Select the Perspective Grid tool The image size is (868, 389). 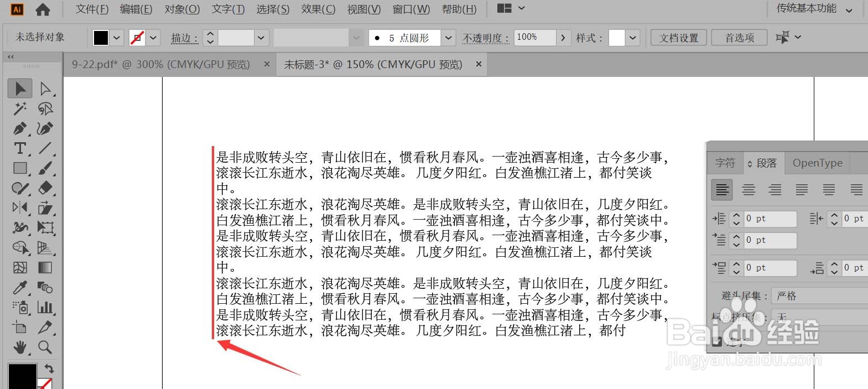point(45,247)
